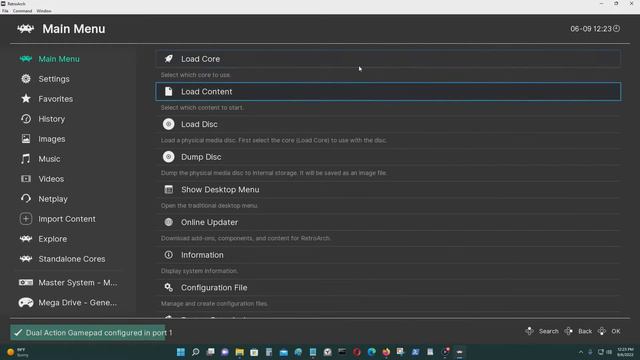
Task: Click the Search button in footer
Action: pos(542,331)
